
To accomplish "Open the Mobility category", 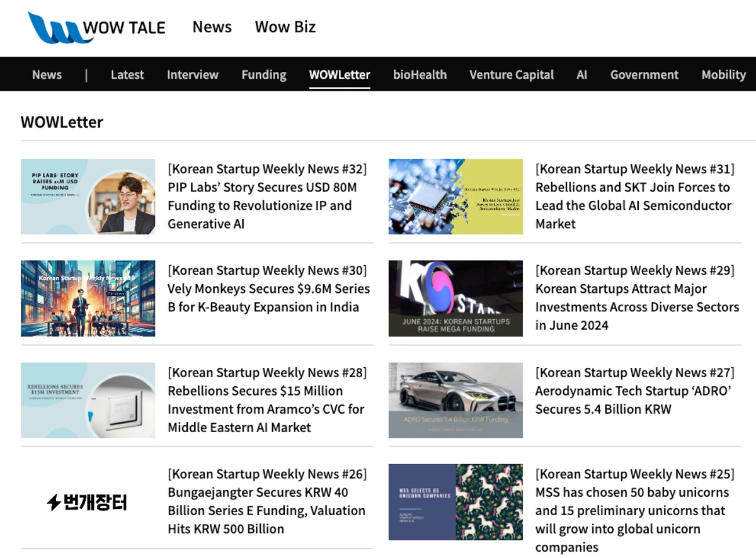I will pyautogui.click(x=723, y=74).
